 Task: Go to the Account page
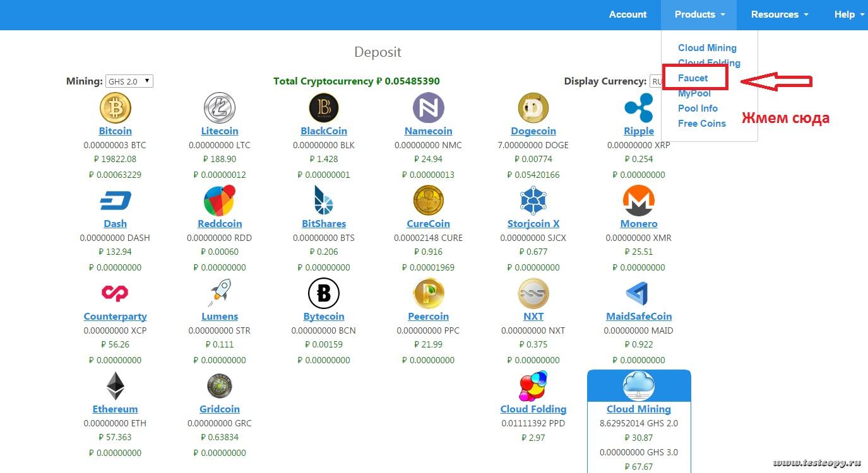coord(627,15)
